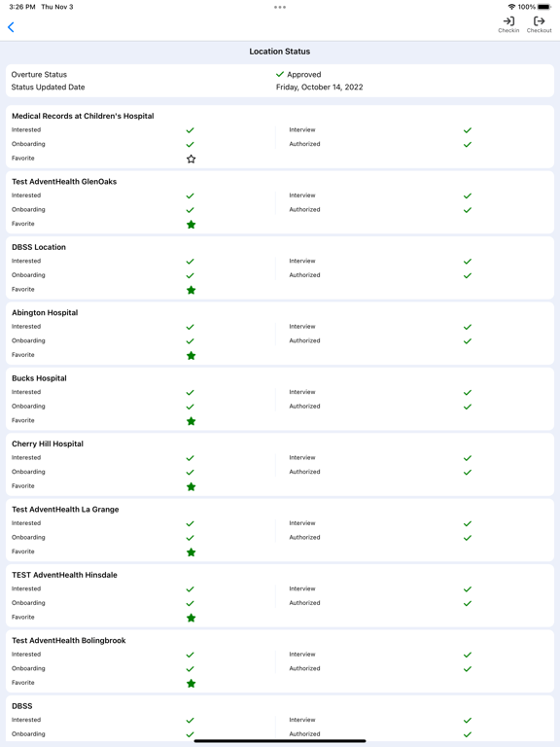The height and width of the screenshot is (747, 560).
Task: Toggle the Abington Hospital favorite star
Action: pos(191,355)
